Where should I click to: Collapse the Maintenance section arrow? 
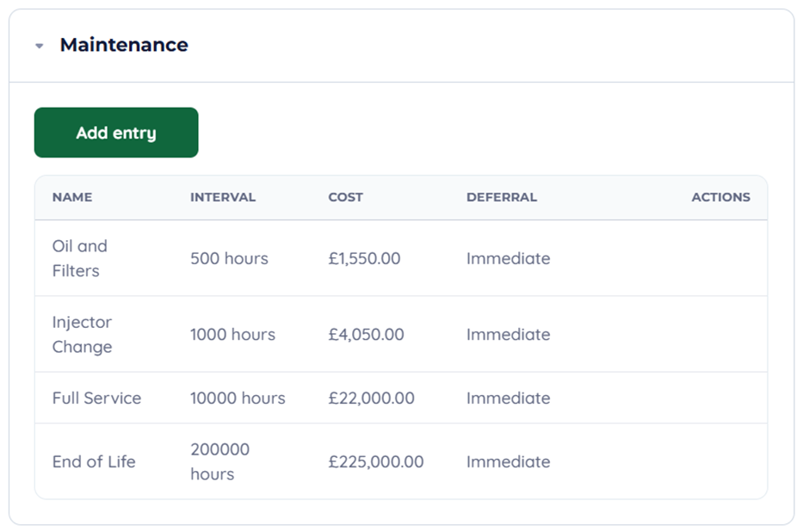click(40, 46)
